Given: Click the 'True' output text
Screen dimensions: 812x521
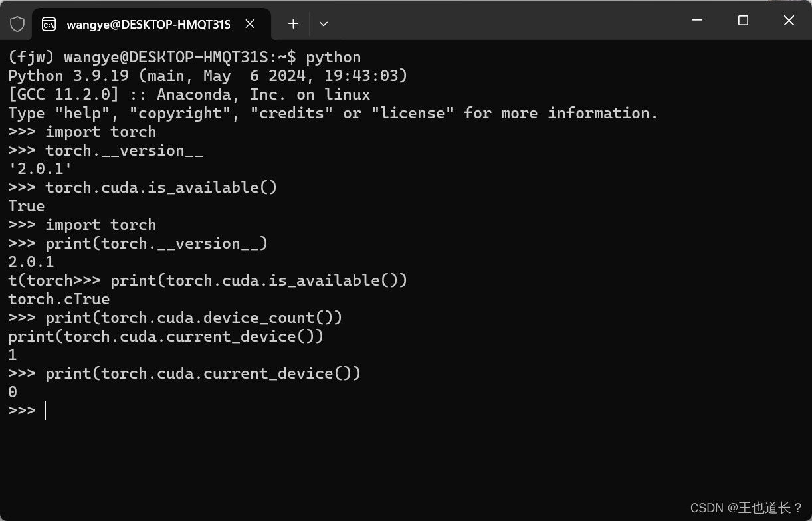Looking at the screenshot, I should tap(26, 205).
